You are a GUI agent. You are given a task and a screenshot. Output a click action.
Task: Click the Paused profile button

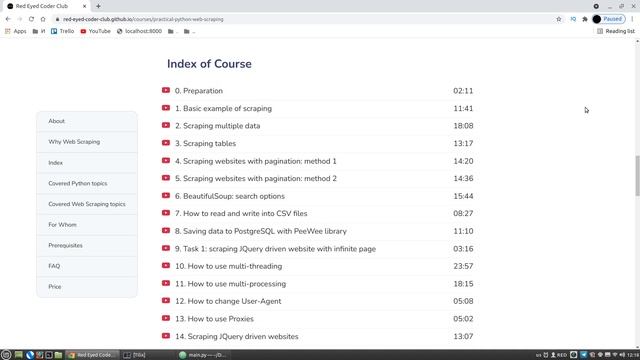tap(609, 19)
